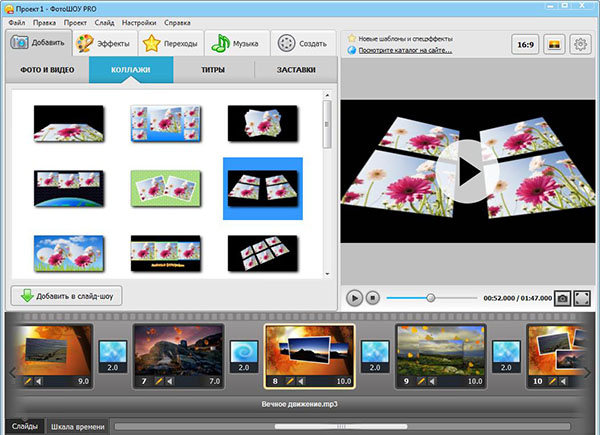
Task: Select slide 7 in the filmstrip
Action: tap(178, 357)
